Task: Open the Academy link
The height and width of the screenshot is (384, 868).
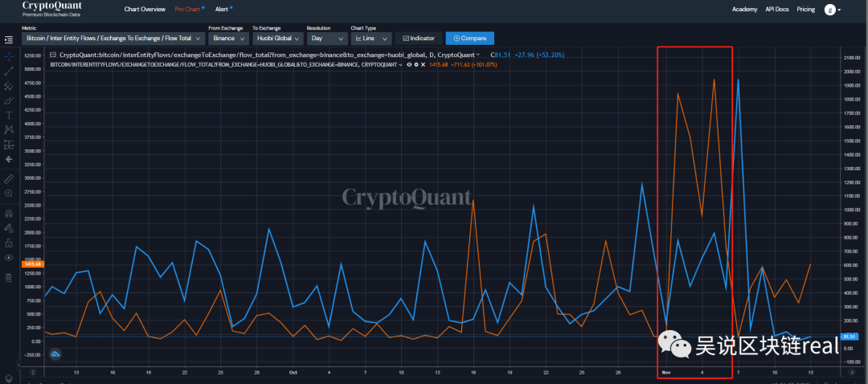Action: [x=744, y=10]
